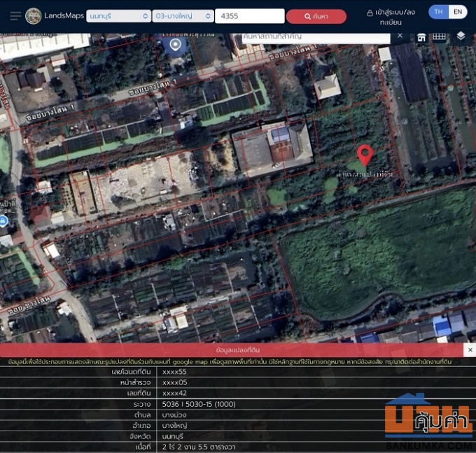The width and height of the screenshot is (476, 453).
Task: Click the white location marker on map
Action: [x=175, y=46]
